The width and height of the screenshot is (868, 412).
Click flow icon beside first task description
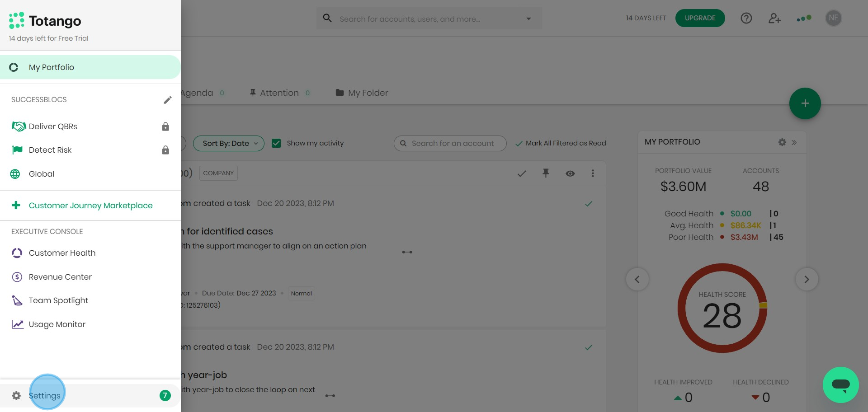click(407, 252)
